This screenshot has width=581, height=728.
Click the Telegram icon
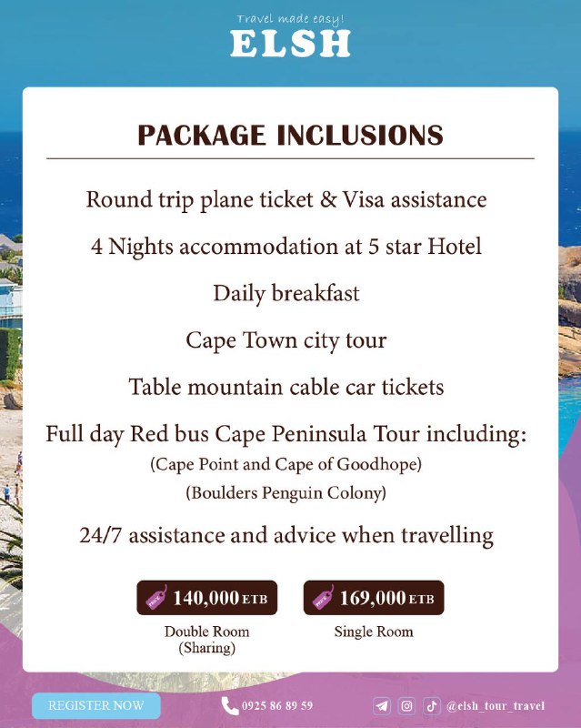383,706
